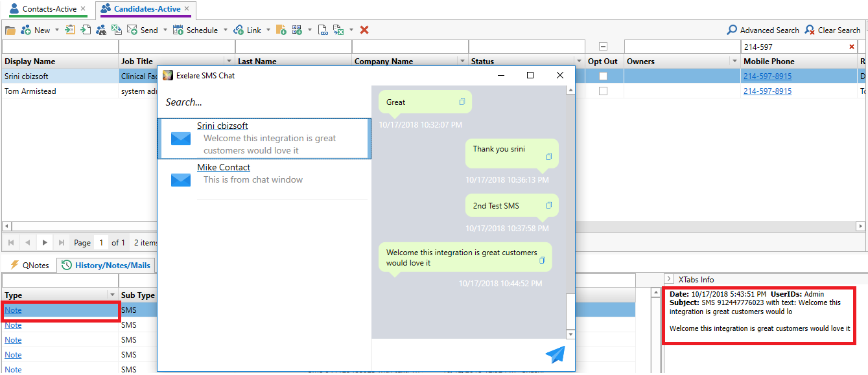The width and height of the screenshot is (868, 375).
Task: Toggle the Opt Out filter checkbox
Action: [x=603, y=47]
